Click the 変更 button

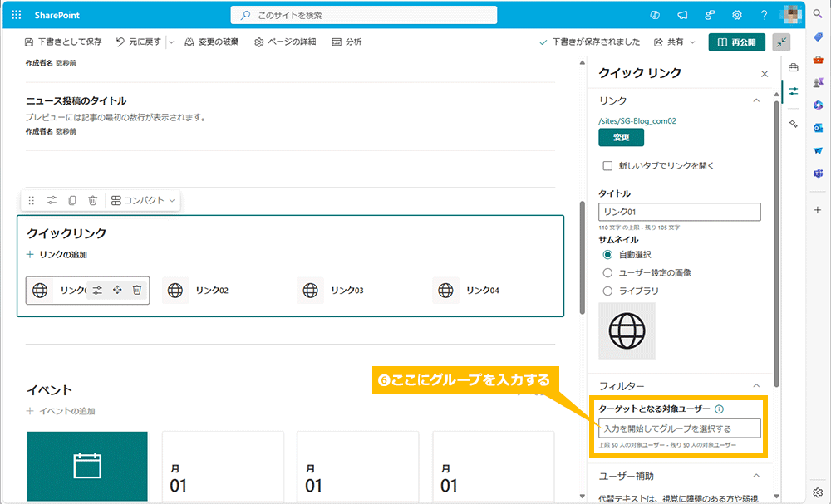[x=621, y=138]
